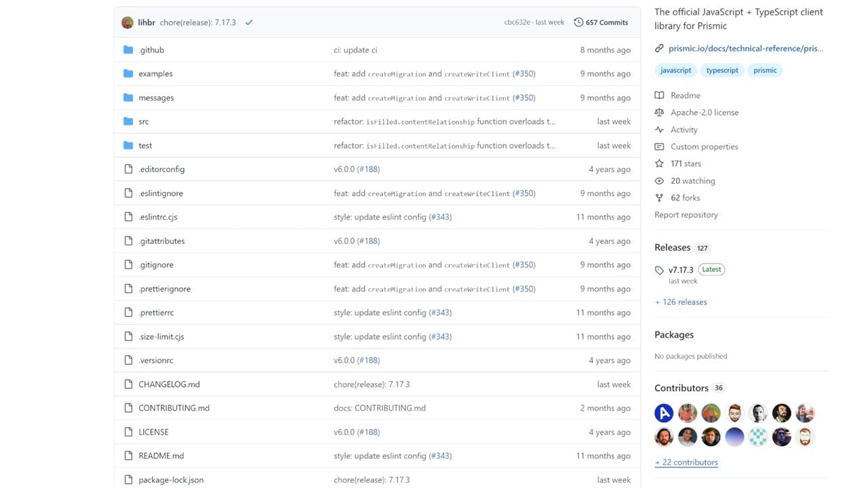The image size is (868, 488).
Task: Click the green commit status checkmark
Action: point(249,22)
